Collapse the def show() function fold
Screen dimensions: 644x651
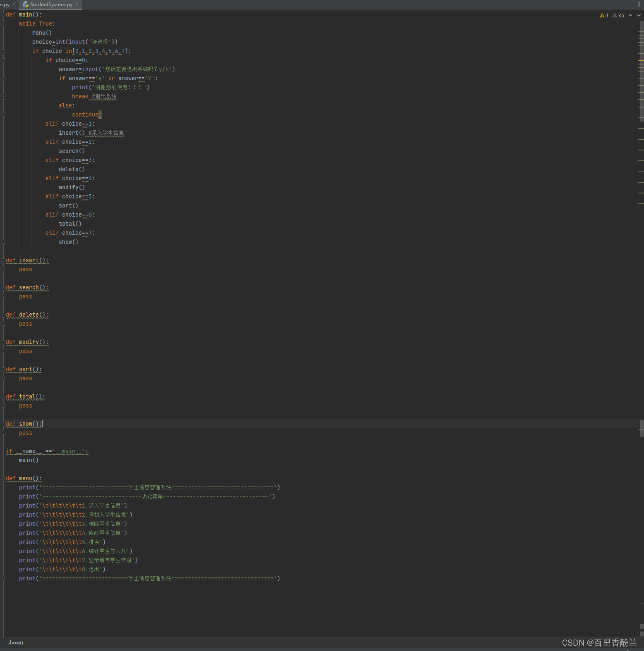pos(3,424)
